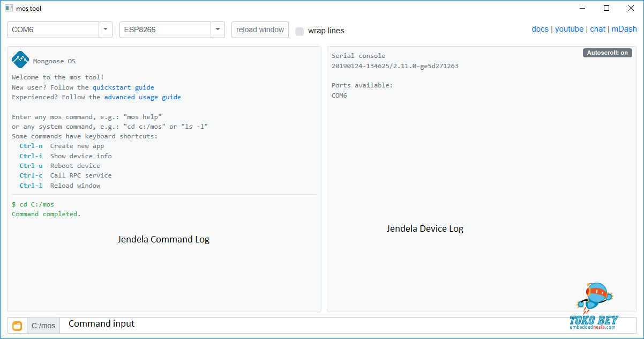Enable the wrap lines checkbox
The height and width of the screenshot is (339, 644).
(299, 31)
